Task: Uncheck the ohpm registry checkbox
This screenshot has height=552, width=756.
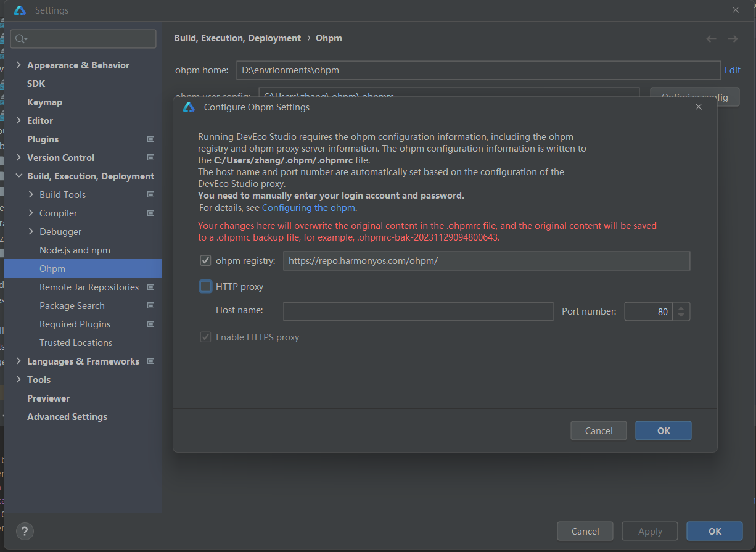Action: pos(206,261)
